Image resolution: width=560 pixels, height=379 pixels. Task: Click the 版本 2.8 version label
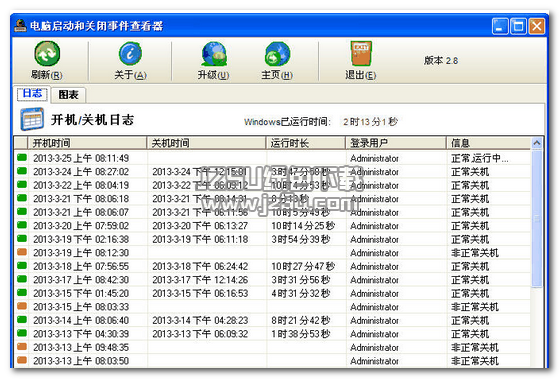coord(441,60)
